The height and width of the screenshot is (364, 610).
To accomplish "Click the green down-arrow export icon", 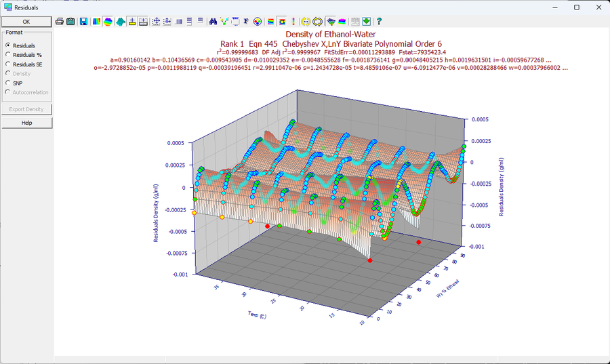I will [x=366, y=22].
